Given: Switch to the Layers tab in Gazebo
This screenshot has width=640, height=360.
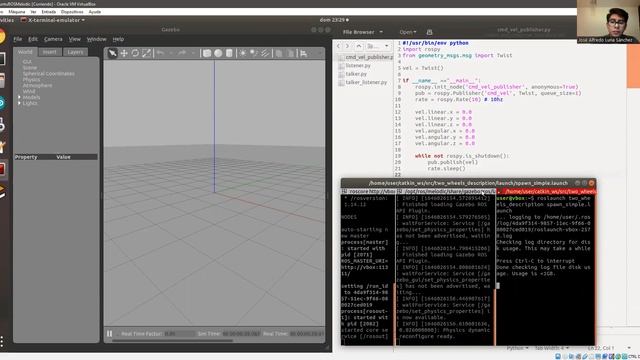Looking at the screenshot, I should (x=75, y=52).
